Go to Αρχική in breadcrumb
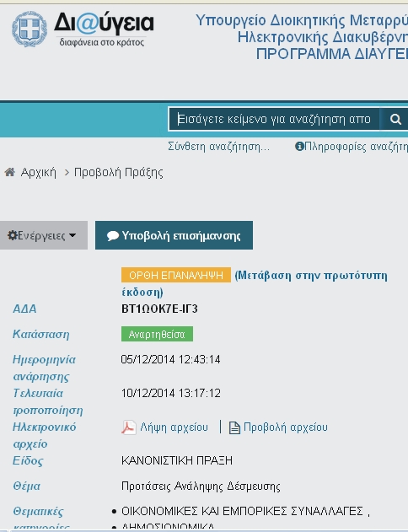408x532 pixels. tap(38, 172)
